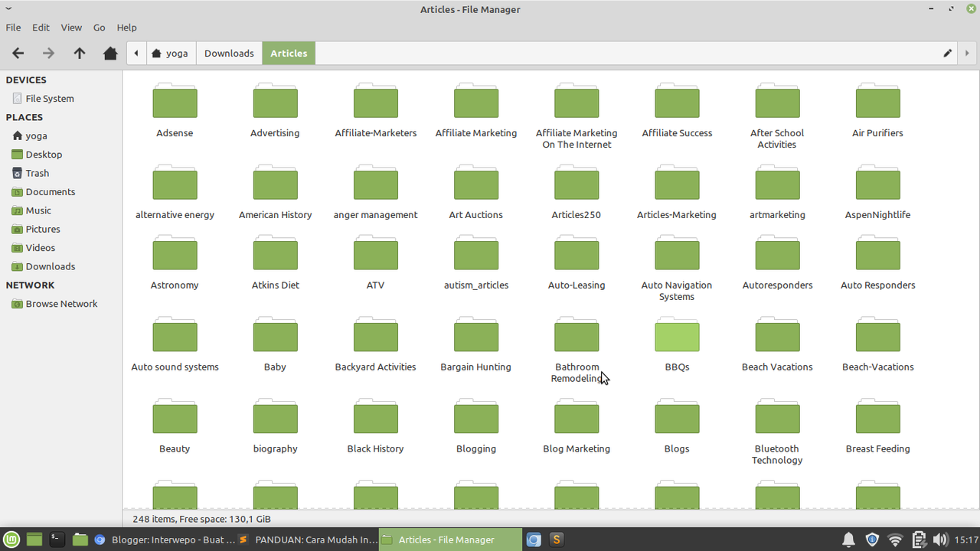Click the Articles path bar button
This screenshot has width=980, height=551.
pyautogui.click(x=289, y=53)
